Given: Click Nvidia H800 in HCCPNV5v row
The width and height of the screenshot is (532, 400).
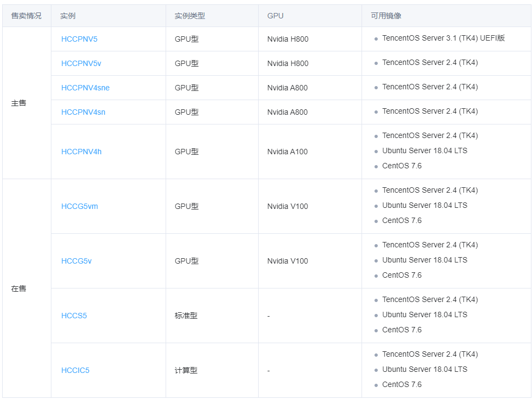Looking at the screenshot, I should click(288, 63).
